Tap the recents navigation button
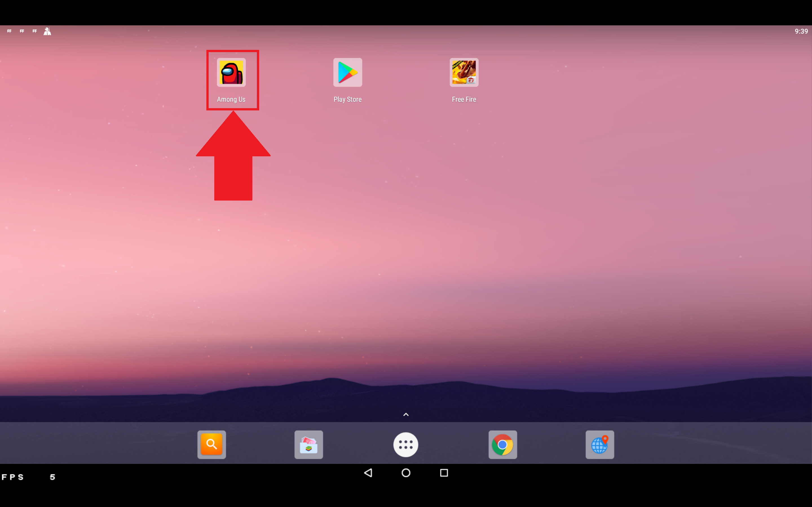This screenshot has height=507, width=812. pos(444,473)
